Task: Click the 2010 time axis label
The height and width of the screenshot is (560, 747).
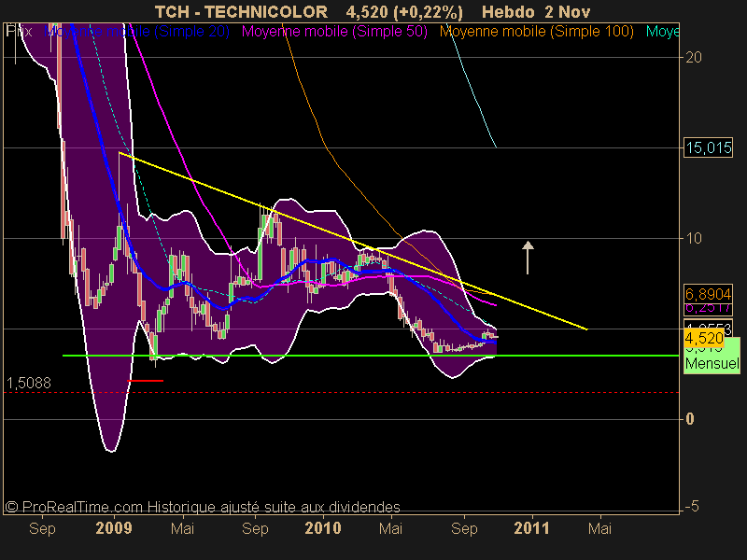Action: (323, 528)
